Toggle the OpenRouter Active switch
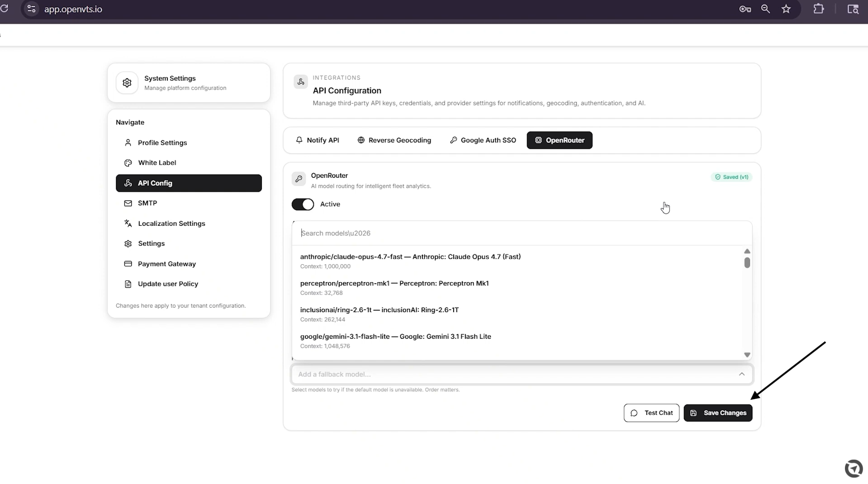This screenshot has width=868, height=484. tap(303, 204)
